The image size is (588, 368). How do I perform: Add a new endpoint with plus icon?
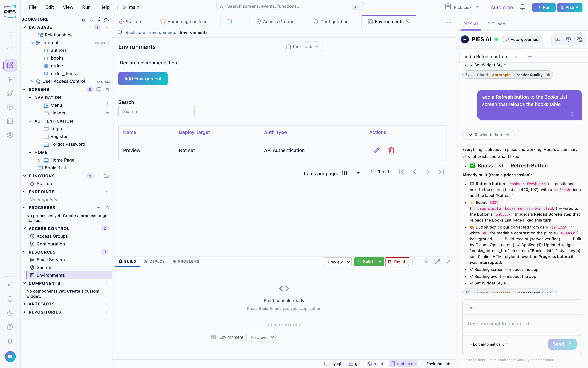(x=106, y=192)
